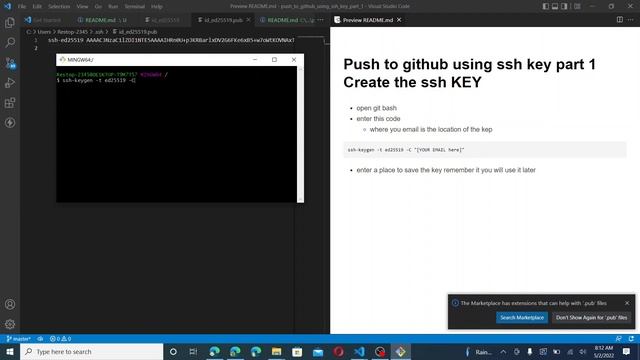Image resolution: width=640 pixels, height=360 pixels.
Task: Dismiss the Marketplace notification with X
Action: click(x=627, y=303)
